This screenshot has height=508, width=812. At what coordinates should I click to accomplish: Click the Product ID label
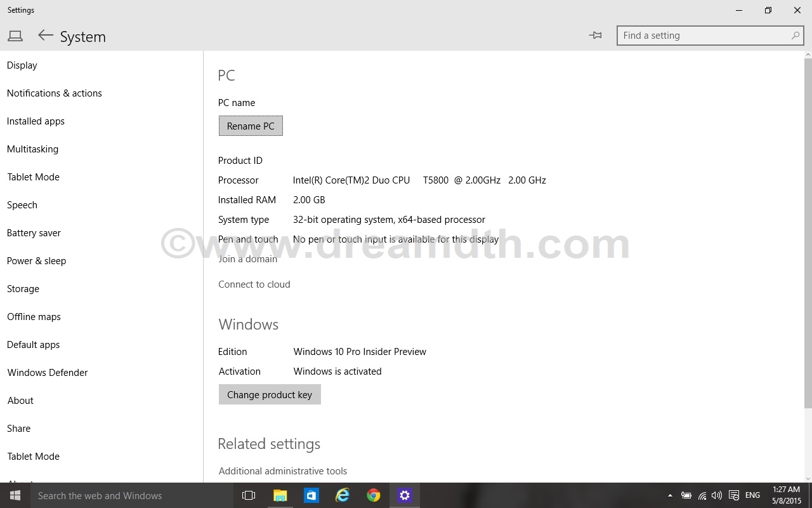coord(240,161)
